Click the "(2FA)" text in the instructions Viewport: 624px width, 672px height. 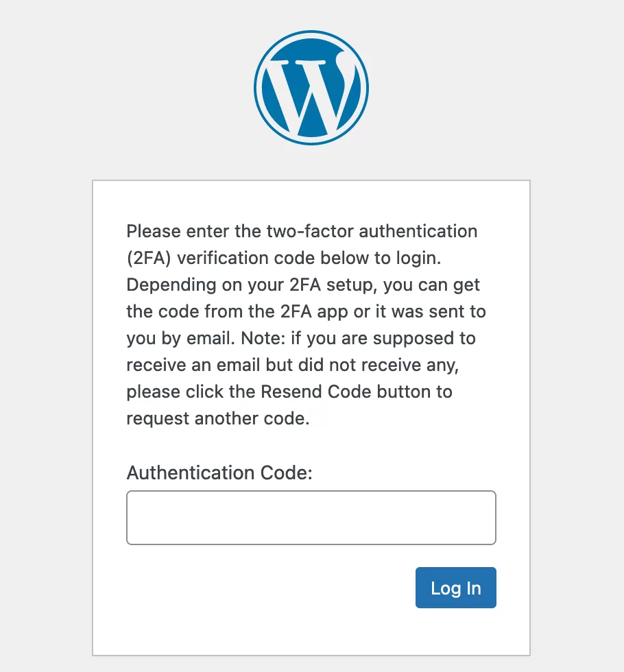pos(149,258)
